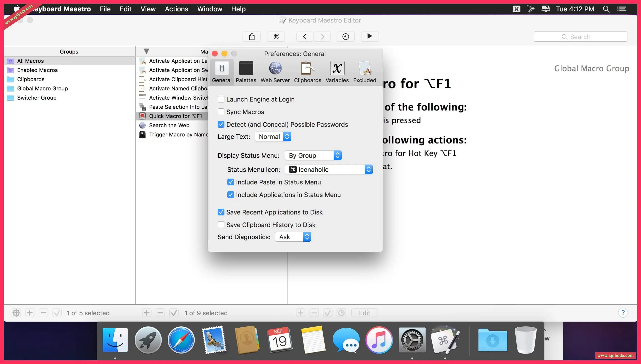Switch to the Excluded preferences tab
Screen dimensions: 641x364
point(364,72)
